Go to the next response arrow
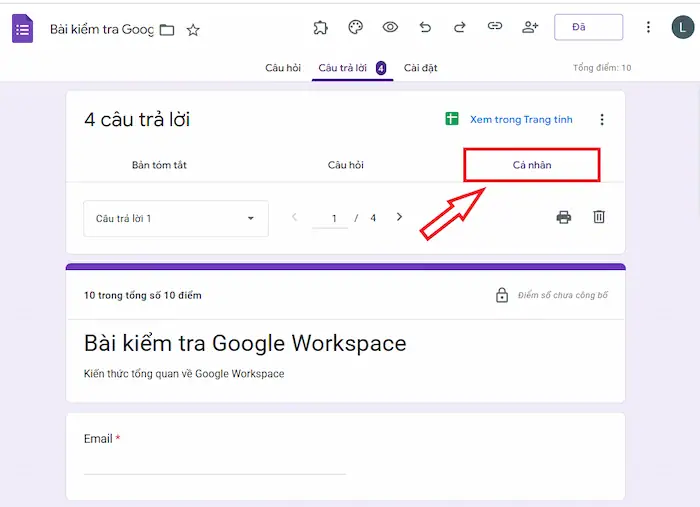Screen dimensions: 700x507 [399, 217]
